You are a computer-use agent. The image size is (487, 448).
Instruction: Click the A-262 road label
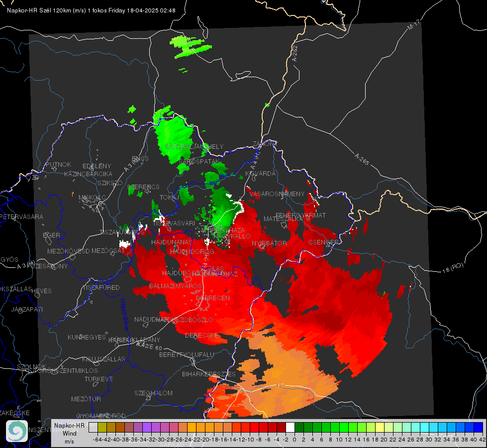click(295, 53)
